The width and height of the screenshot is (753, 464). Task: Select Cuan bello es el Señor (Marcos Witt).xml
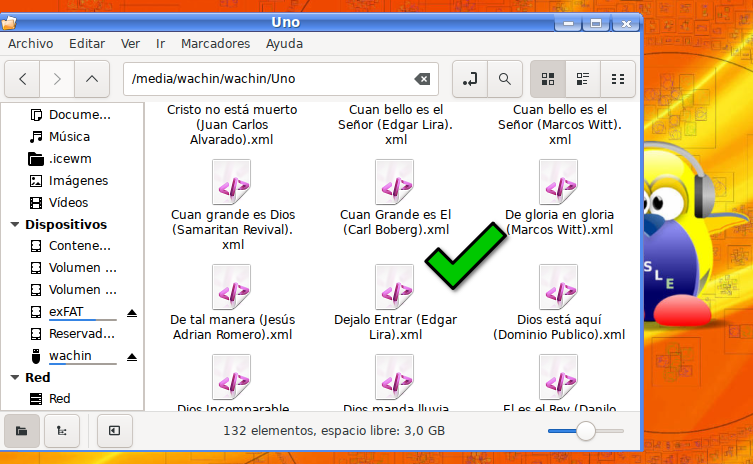click(x=559, y=125)
